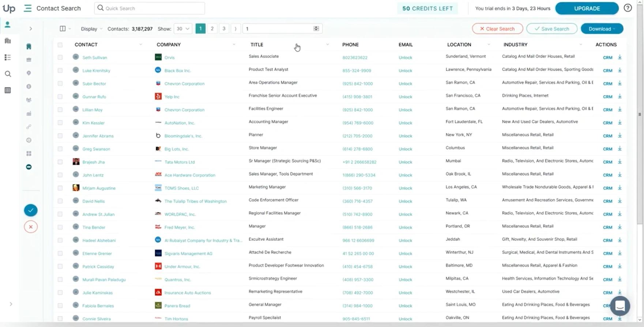Select the link chain filter icon
Viewport: 644px width, 327px height.
[29, 127]
